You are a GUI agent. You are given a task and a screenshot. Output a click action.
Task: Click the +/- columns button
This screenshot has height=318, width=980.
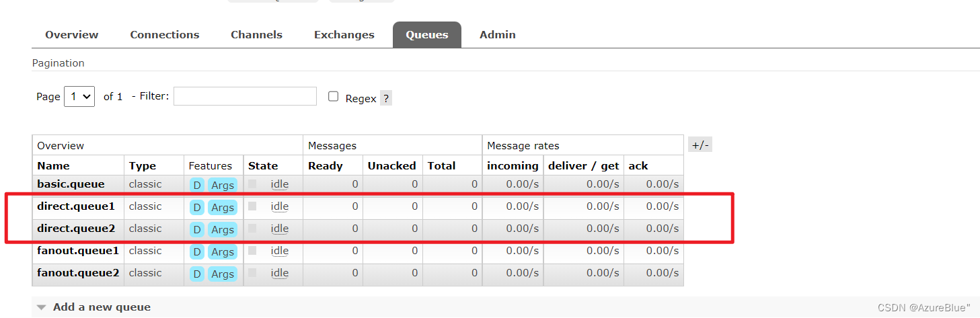700,145
